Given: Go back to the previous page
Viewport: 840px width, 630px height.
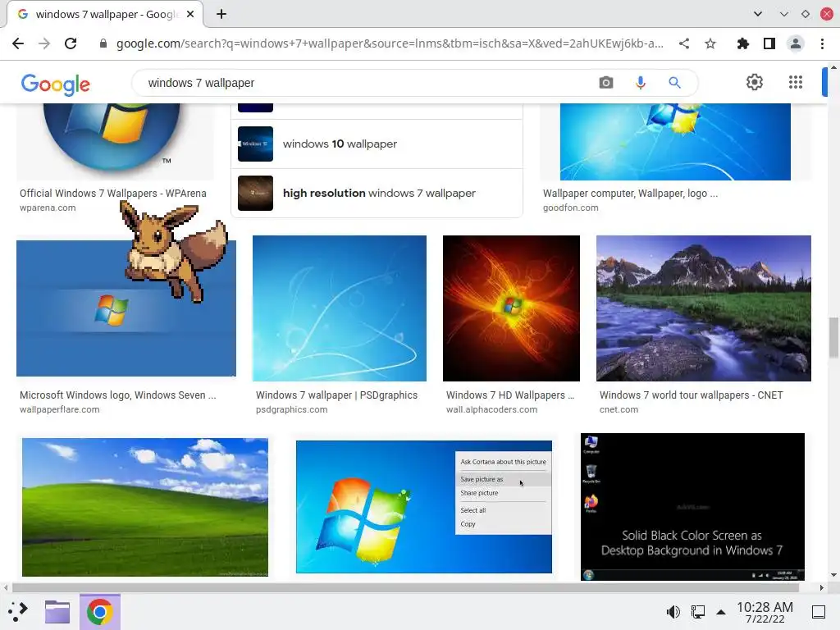Looking at the screenshot, I should click(18, 43).
